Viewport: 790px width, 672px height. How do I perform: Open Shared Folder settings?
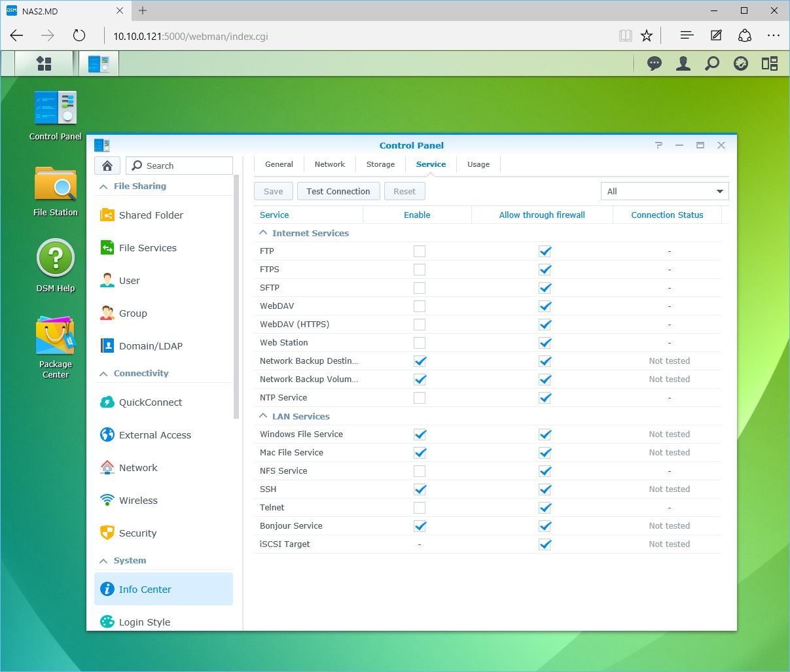(164, 215)
